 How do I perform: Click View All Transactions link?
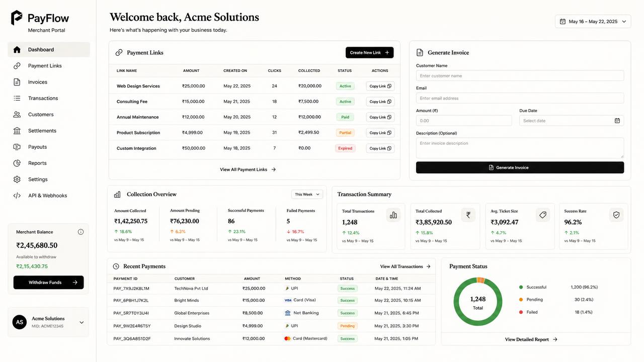[x=406, y=266]
